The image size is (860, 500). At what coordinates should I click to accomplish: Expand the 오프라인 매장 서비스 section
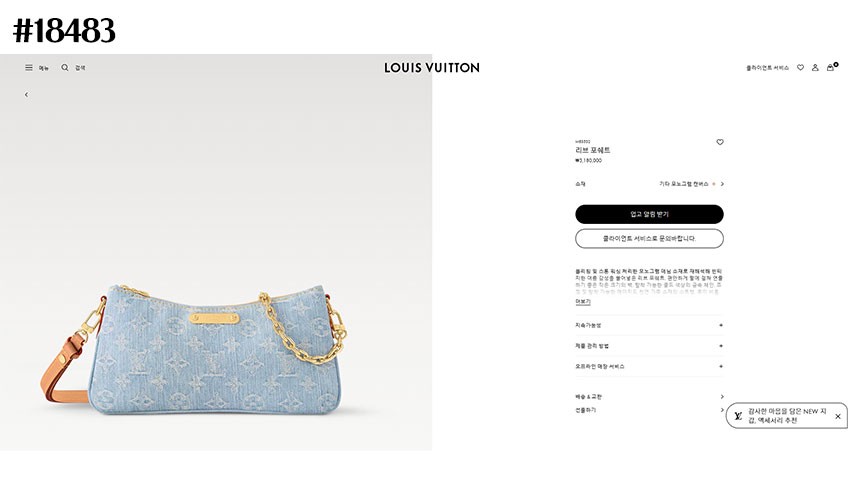tap(649, 366)
